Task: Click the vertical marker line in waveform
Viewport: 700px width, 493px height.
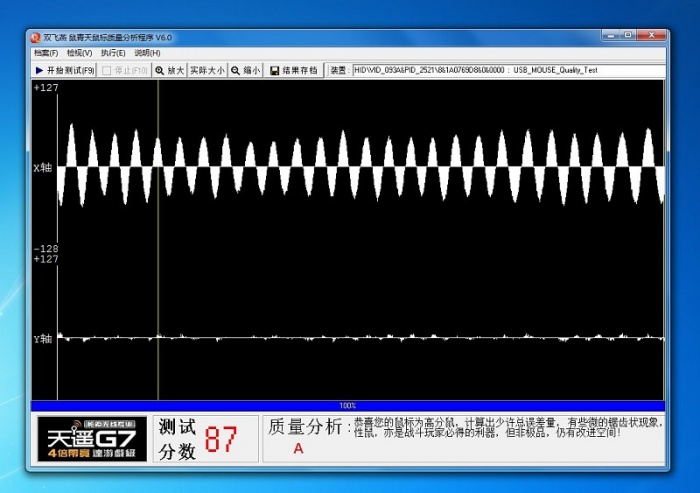Action: click(x=158, y=240)
